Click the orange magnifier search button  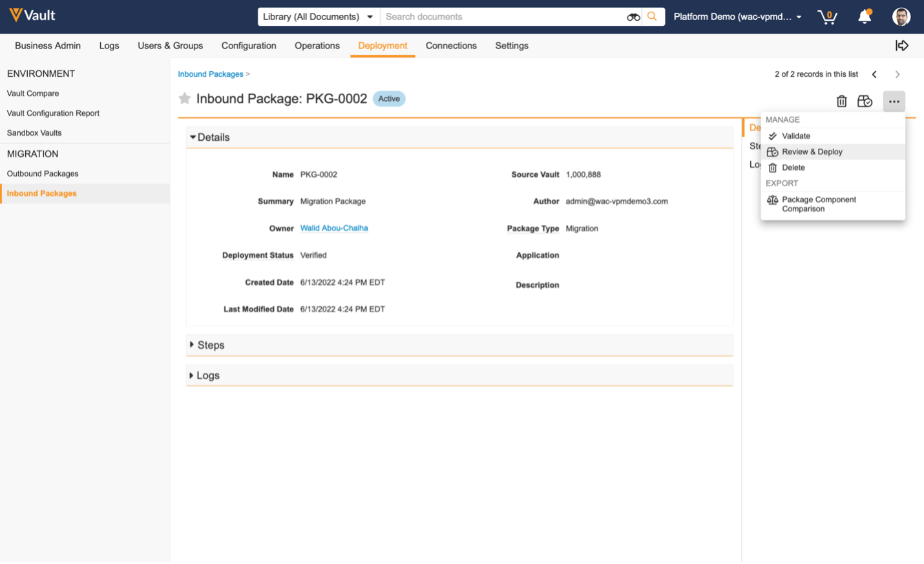coord(652,17)
